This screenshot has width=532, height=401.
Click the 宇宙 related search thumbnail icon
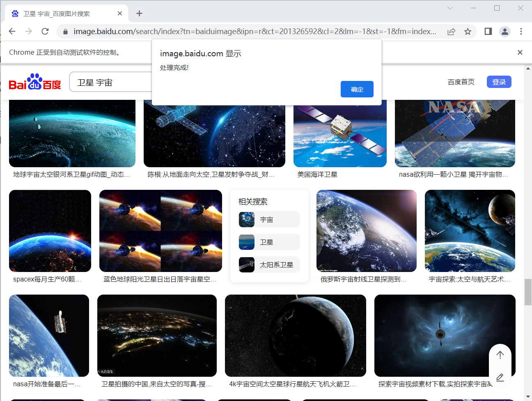point(246,219)
